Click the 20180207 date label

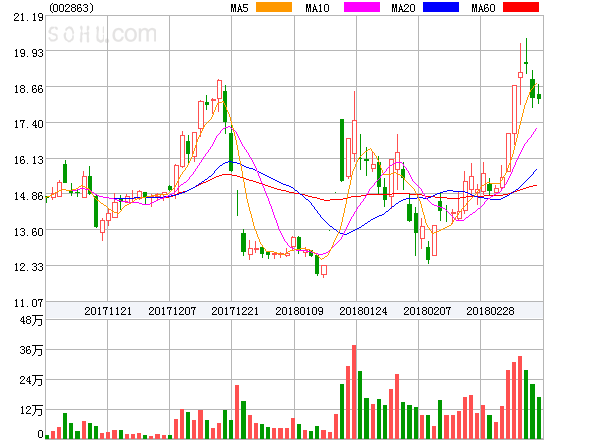tap(427, 311)
